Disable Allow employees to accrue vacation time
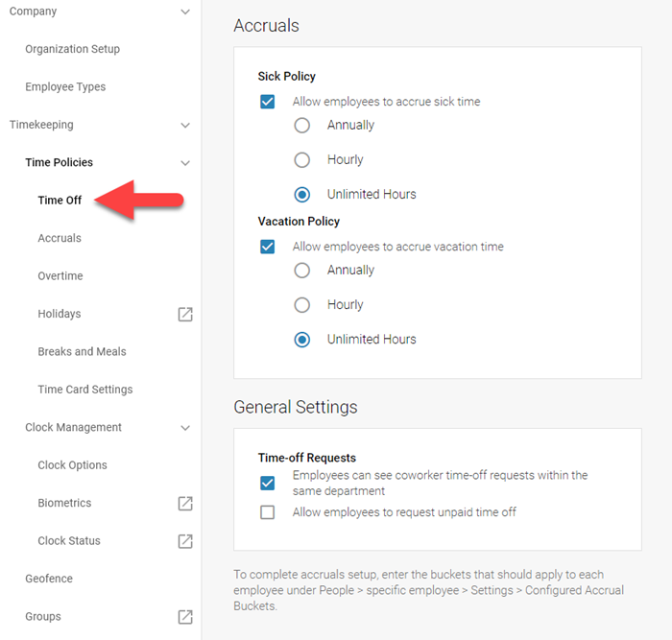Screen dimensions: 672x640 pyautogui.click(x=268, y=247)
